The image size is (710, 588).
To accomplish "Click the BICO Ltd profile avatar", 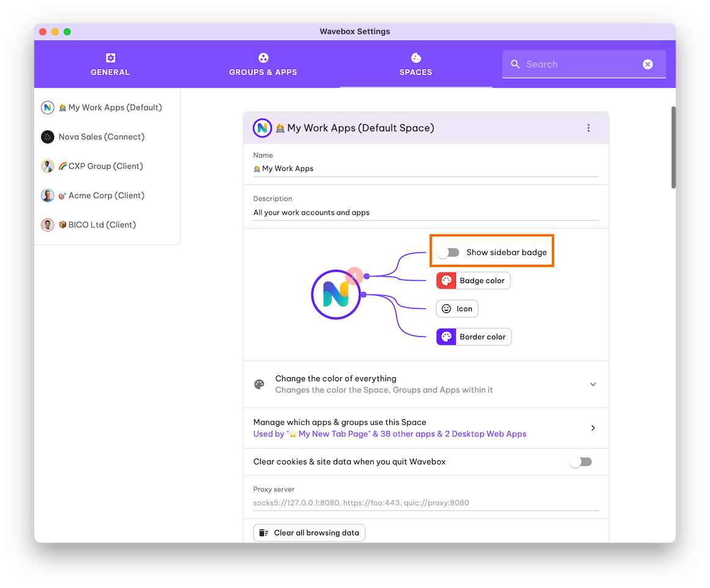I will pyautogui.click(x=48, y=225).
